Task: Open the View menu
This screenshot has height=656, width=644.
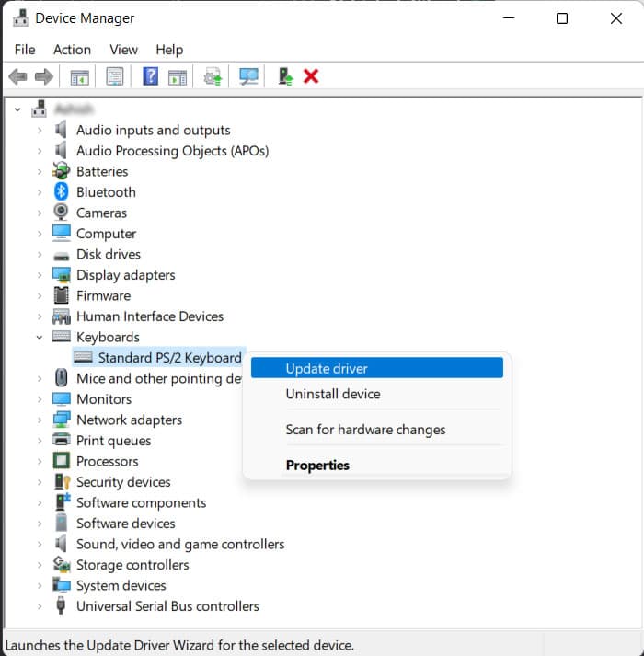Action: point(123,50)
